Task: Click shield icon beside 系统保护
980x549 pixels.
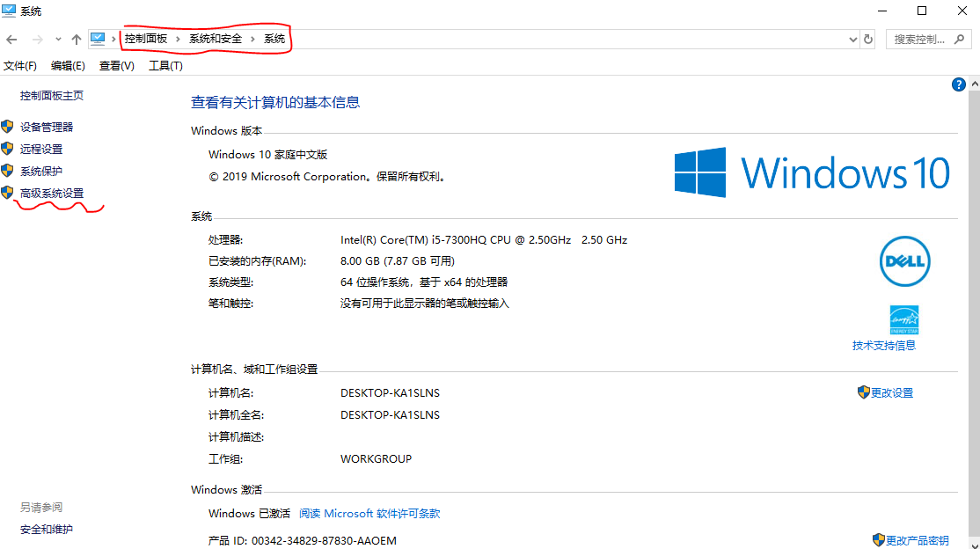Action: (7, 170)
